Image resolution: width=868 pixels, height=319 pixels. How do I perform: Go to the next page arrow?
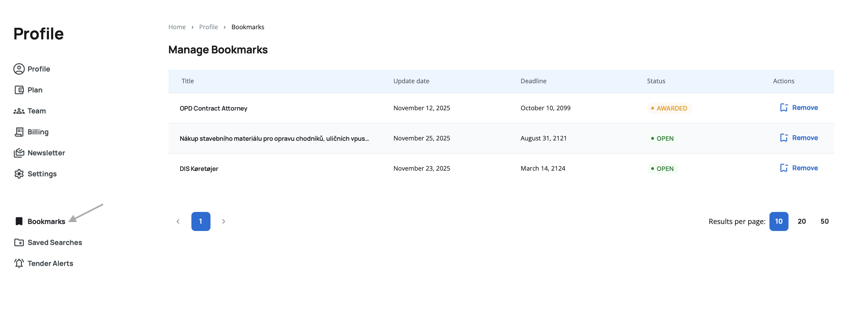(224, 221)
